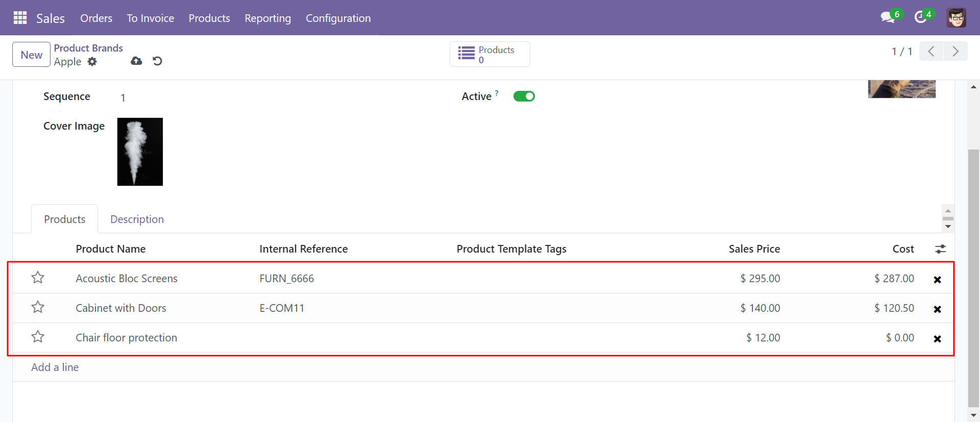Click the Active field help question mark
980x422 pixels.
coord(497,93)
